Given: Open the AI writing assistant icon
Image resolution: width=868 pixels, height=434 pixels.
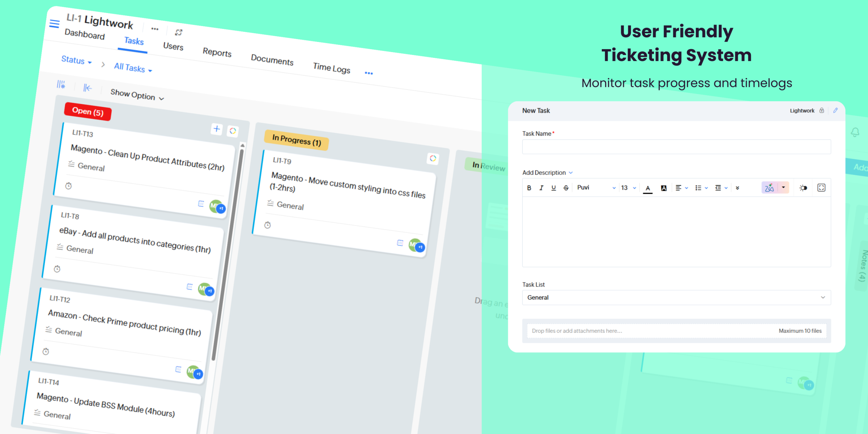Looking at the screenshot, I should [769, 187].
